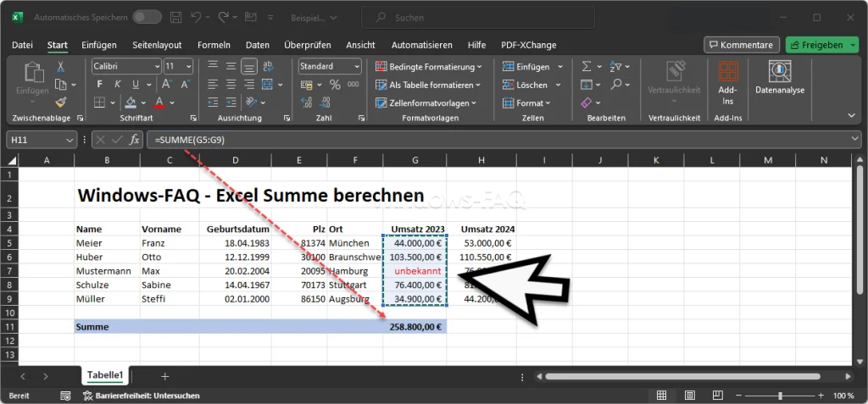The height and width of the screenshot is (404, 868).
Task: Switch to Page Break Preview in status bar
Action: (x=717, y=396)
